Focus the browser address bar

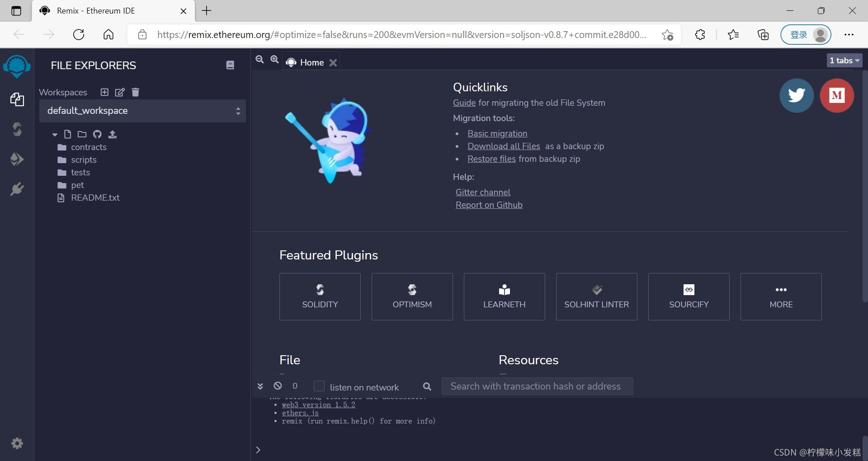(401, 34)
